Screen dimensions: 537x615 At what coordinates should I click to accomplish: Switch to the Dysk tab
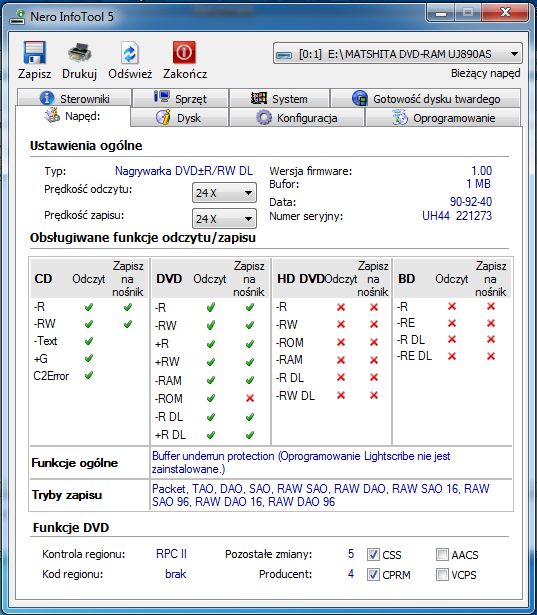click(179, 117)
